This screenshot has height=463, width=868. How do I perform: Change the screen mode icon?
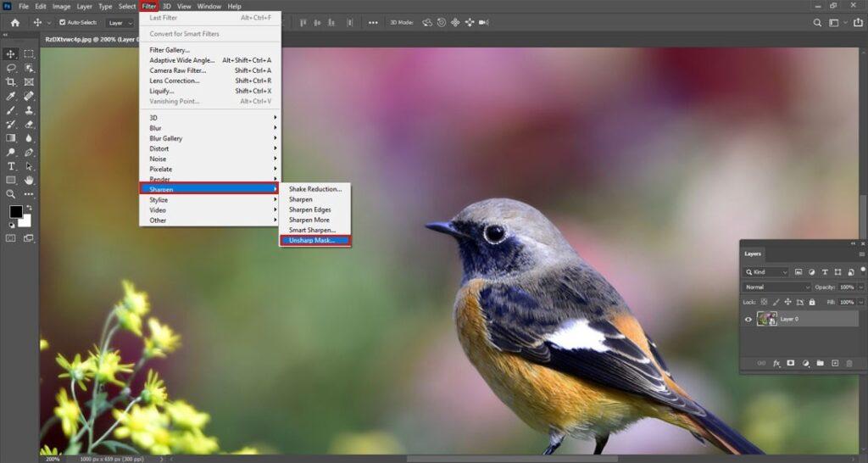[x=28, y=238]
